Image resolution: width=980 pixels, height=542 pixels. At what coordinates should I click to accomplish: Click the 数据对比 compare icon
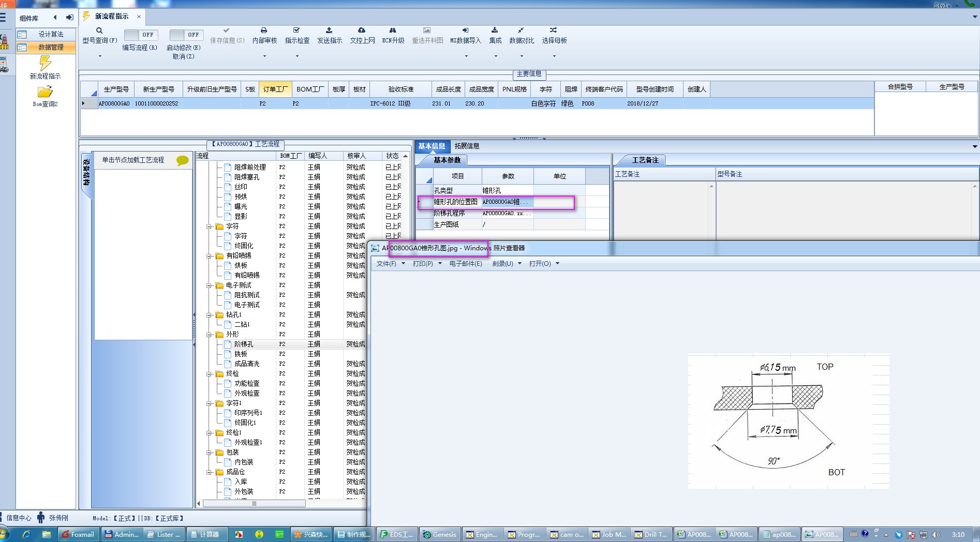click(521, 31)
